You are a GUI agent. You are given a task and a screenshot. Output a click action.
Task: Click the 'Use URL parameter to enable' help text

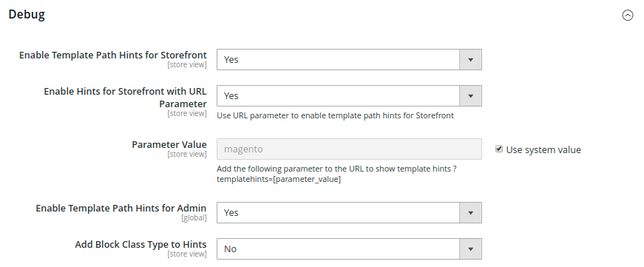[335, 115]
